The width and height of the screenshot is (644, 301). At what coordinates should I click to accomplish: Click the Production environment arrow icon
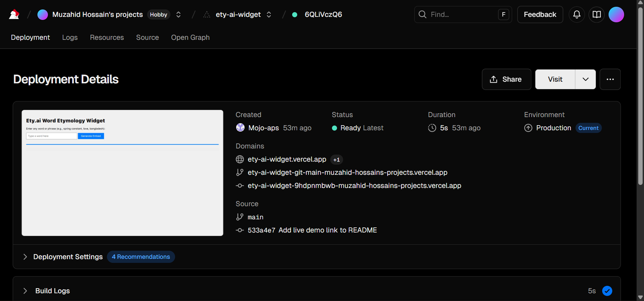528,128
